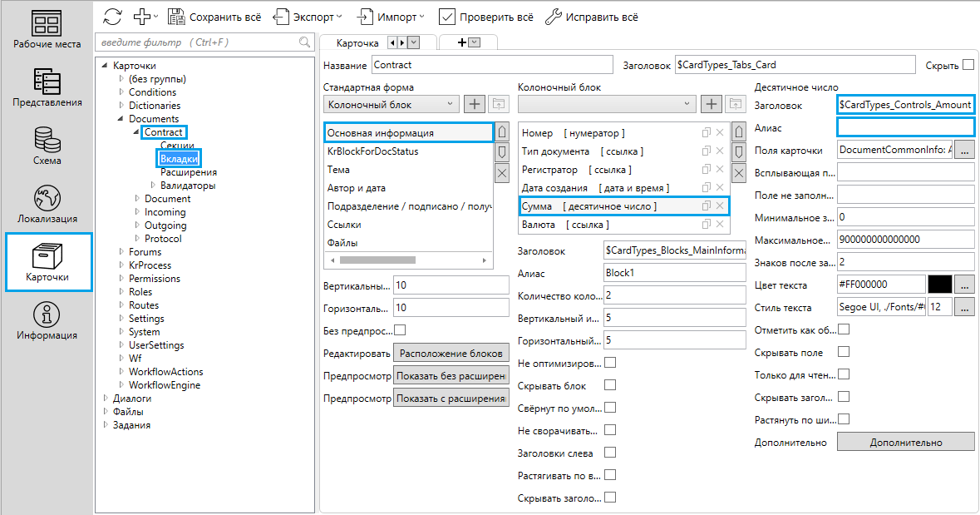The height and width of the screenshot is (515, 980).
Task: Click the black text color swatch
Action: pos(939,285)
